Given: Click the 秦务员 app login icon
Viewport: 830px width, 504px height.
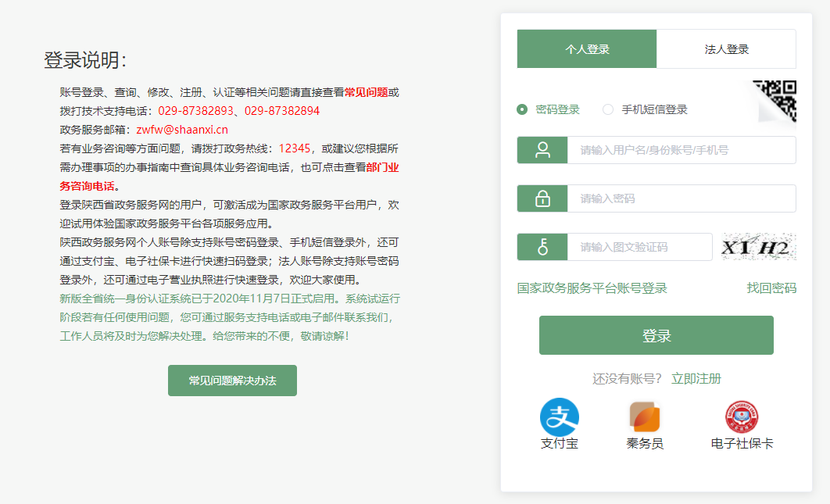Looking at the screenshot, I should pos(645,417).
